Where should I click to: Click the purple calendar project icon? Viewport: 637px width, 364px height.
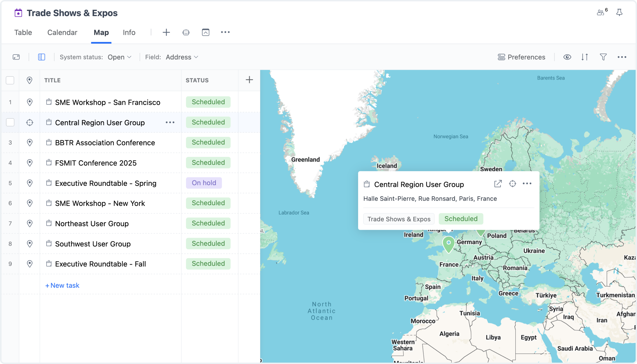(x=18, y=13)
